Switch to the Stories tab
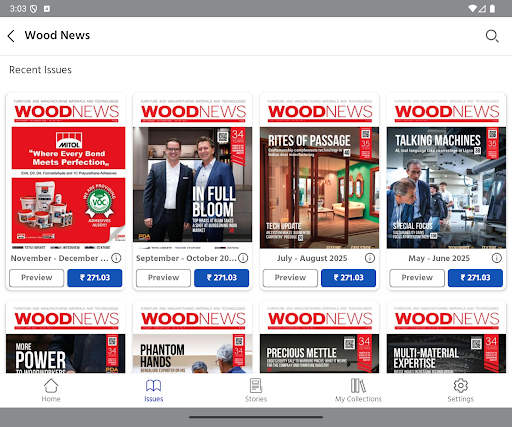 pos(256,390)
